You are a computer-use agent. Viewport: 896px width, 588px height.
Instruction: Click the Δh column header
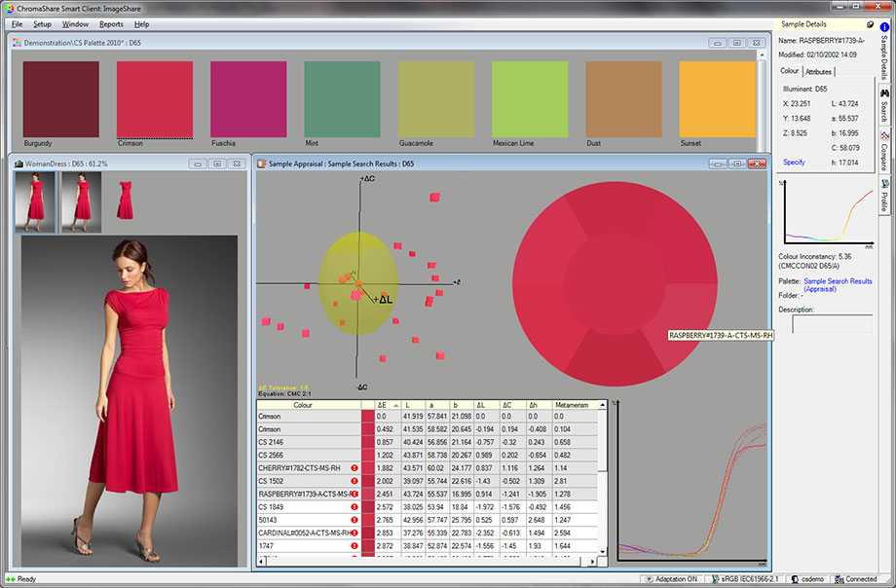click(539, 405)
